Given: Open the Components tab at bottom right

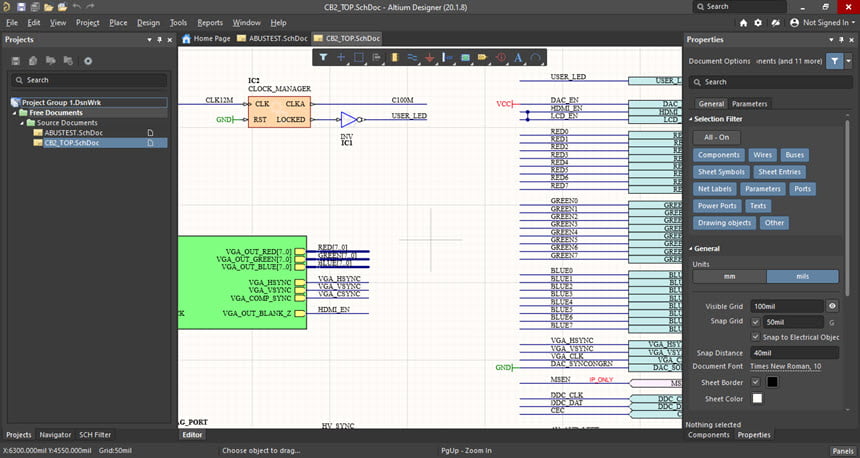Looking at the screenshot, I should (709, 435).
